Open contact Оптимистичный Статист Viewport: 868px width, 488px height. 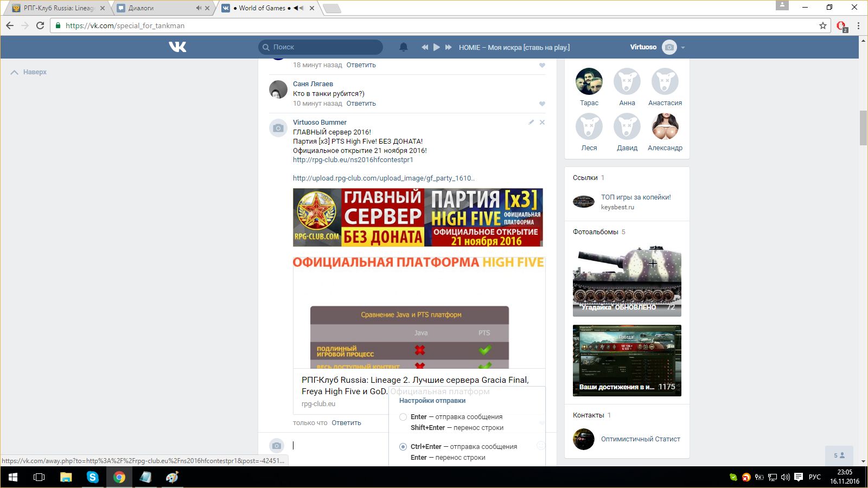641,439
